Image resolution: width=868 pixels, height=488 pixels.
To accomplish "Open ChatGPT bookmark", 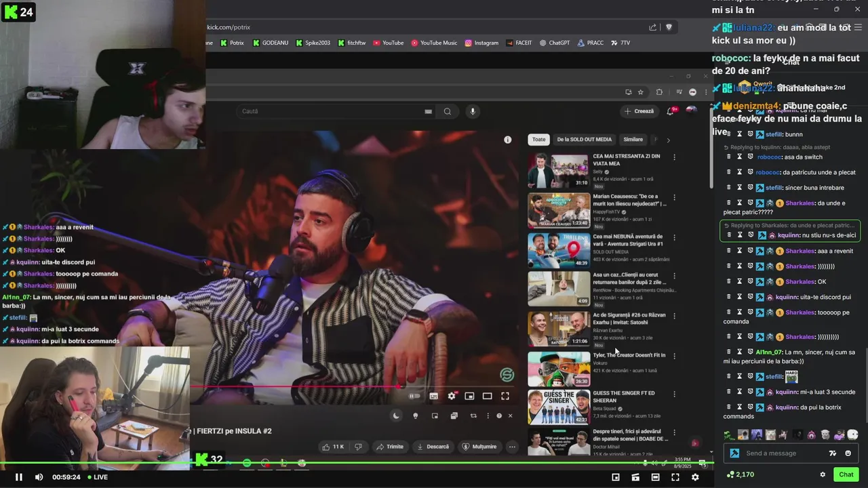I will (555, 43).
